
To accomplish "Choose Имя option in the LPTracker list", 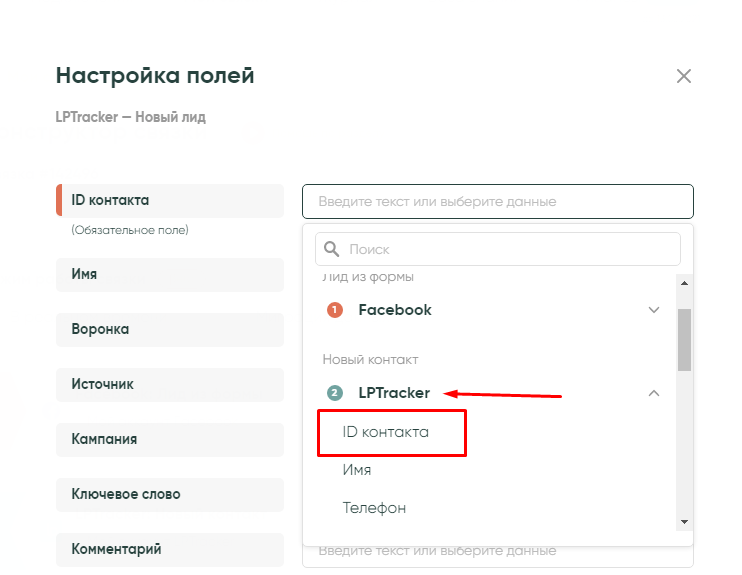I will pos(357,470).
